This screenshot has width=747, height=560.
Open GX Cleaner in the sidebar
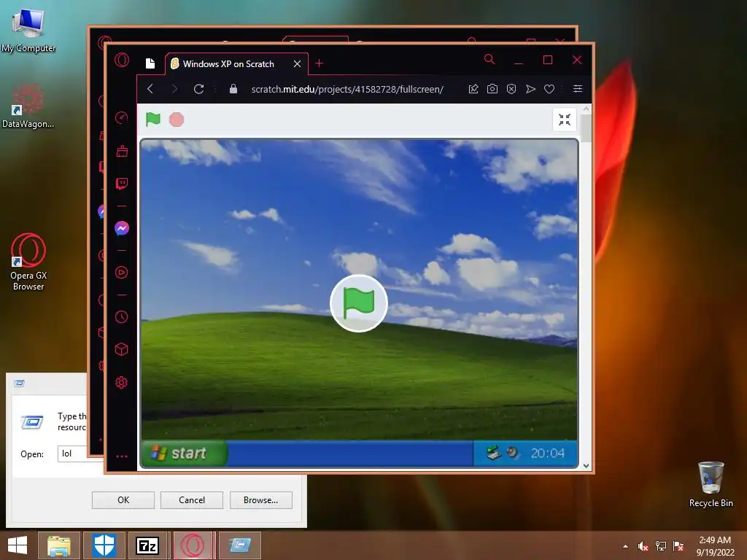(122, 151)
